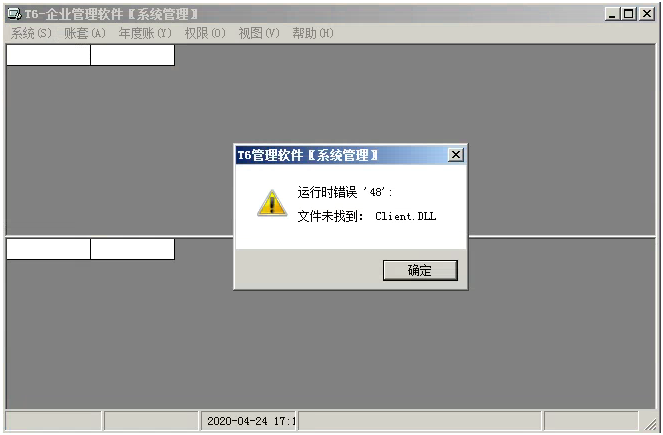Select the second blank header cell in lower pane
Viewport: 663px width, 435px height.
132,249
